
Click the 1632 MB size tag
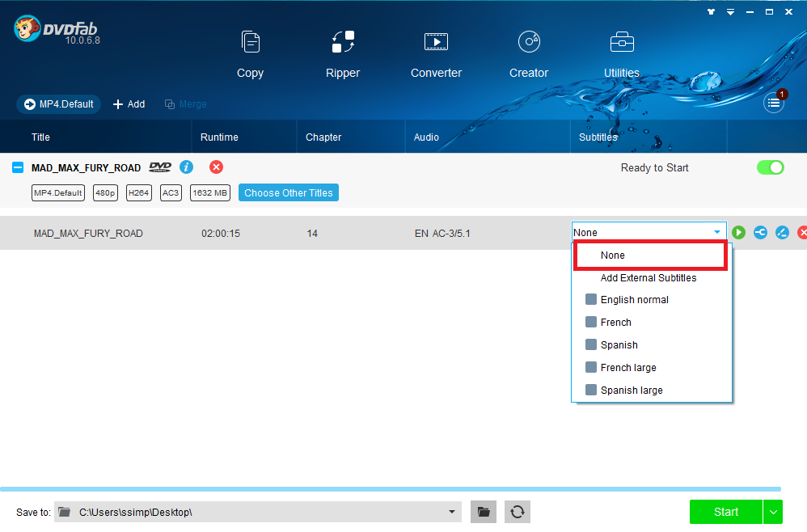(210, 193)
